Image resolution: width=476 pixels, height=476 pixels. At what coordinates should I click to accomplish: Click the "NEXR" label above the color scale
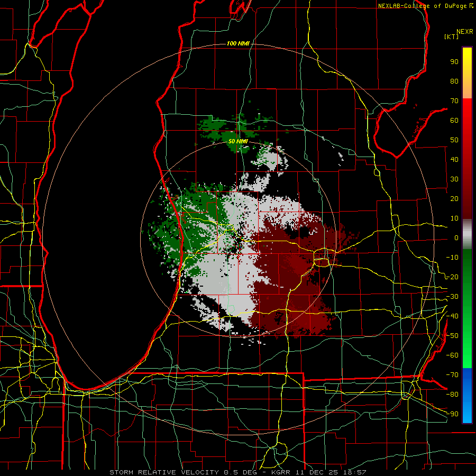tap(465, 32)
